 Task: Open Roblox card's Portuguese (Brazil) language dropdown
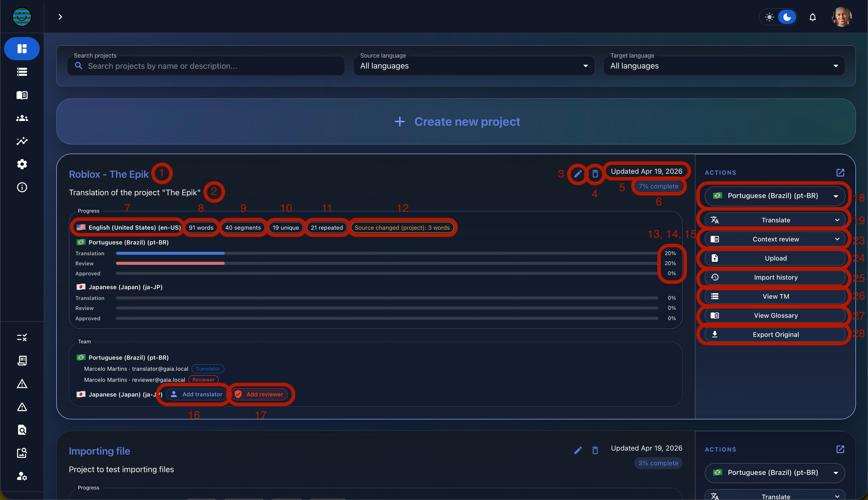click(775, 196)
